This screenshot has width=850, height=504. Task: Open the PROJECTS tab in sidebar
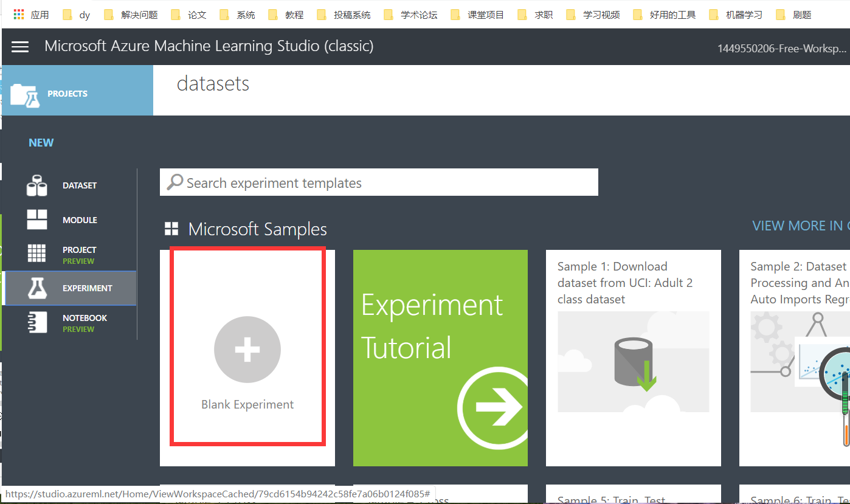(x=77, y=90)
